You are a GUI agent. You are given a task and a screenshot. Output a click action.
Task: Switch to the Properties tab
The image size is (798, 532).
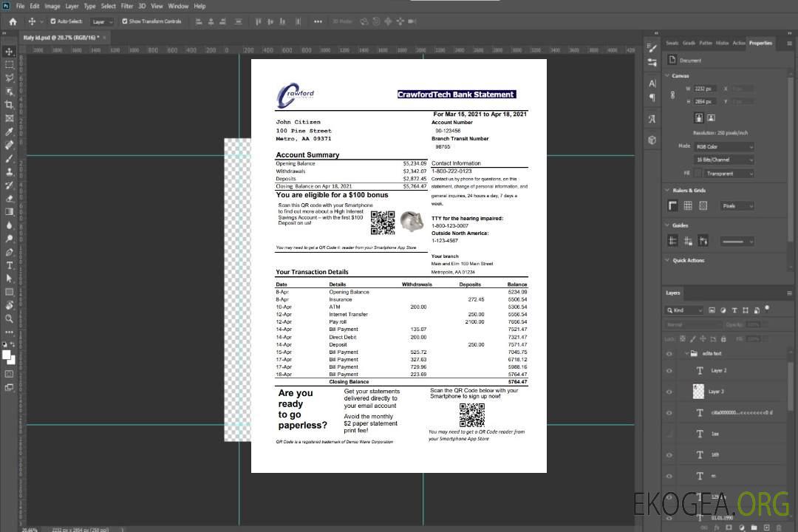tap(760, 44)
